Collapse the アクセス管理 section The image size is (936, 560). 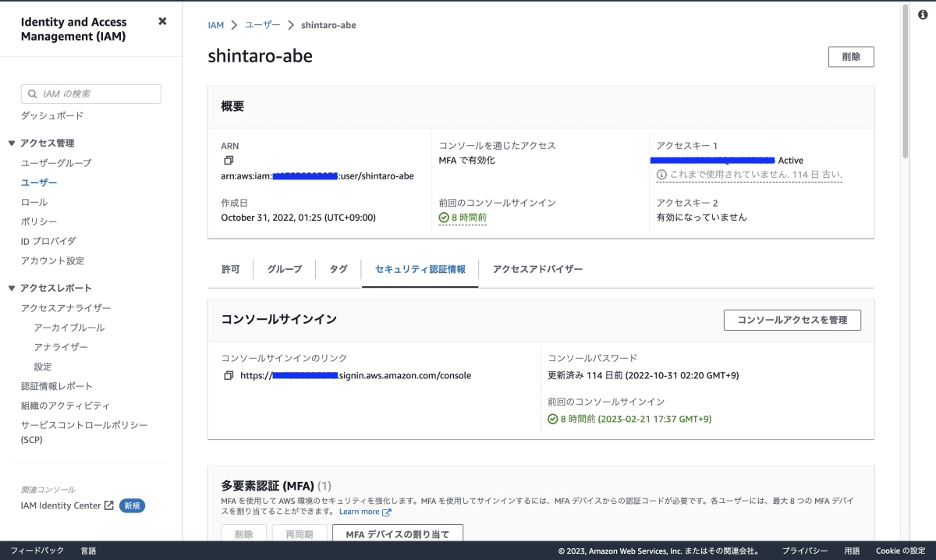pyautogui.click(x=12, y=144)
